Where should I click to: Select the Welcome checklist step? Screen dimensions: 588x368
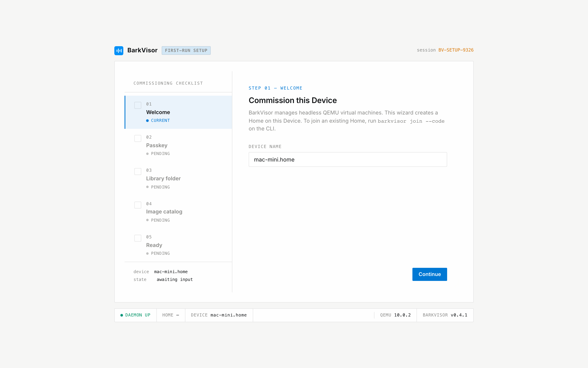coord(178,112)
